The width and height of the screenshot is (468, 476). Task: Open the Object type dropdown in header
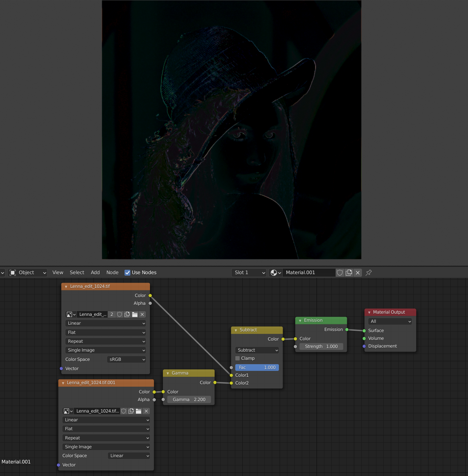28,273
